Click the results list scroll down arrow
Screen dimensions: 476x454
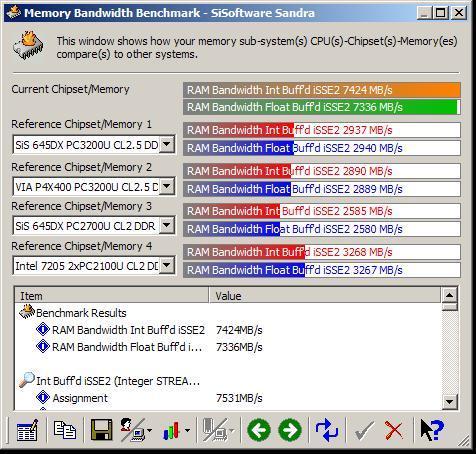click(x=449, y=402)
